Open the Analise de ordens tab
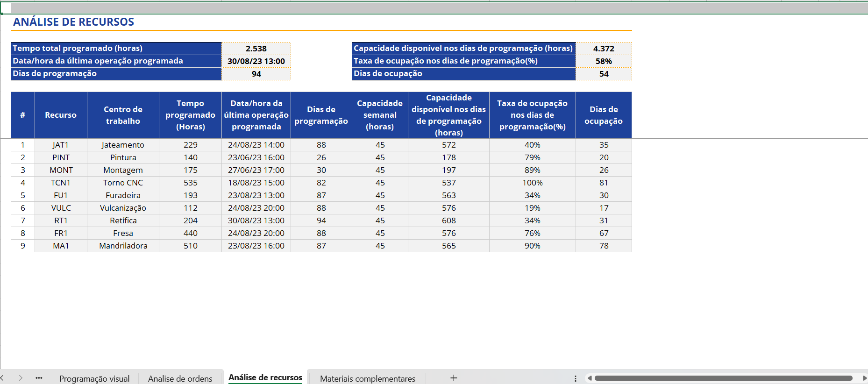Viewport: 868px width, 384px height. [x=180, y=378]
